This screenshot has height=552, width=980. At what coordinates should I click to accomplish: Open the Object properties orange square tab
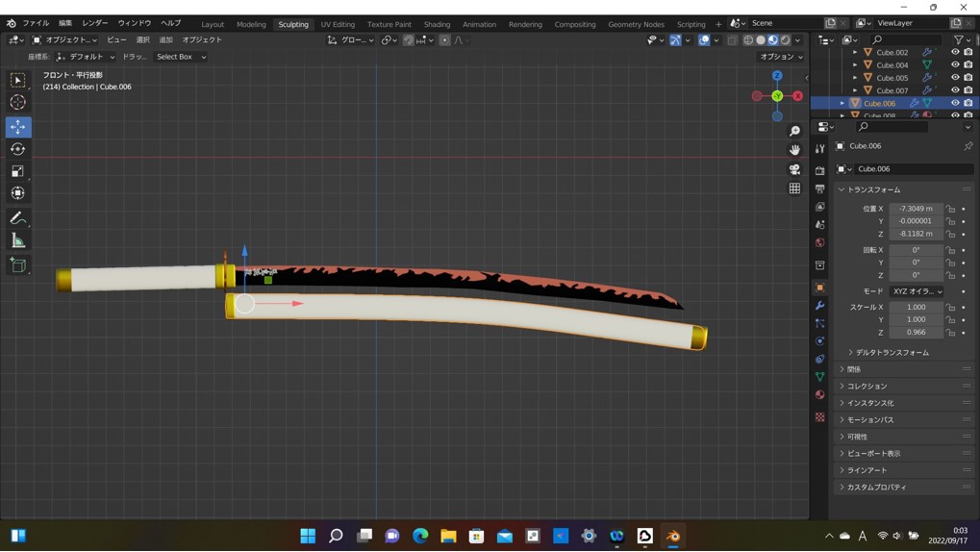coord(820,288)
